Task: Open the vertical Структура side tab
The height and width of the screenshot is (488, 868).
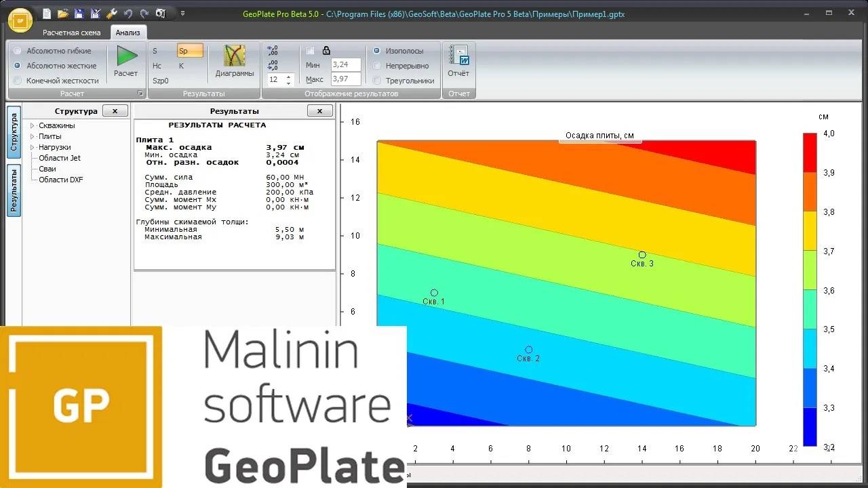Action: click(x=14, y=132)
